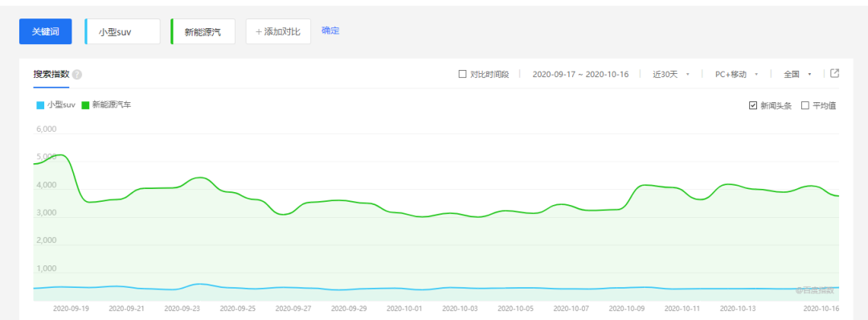Viewport: 868px width, 320px height.
Task: Enable the 对比时间段 checkbox
Action: point(463,74)
